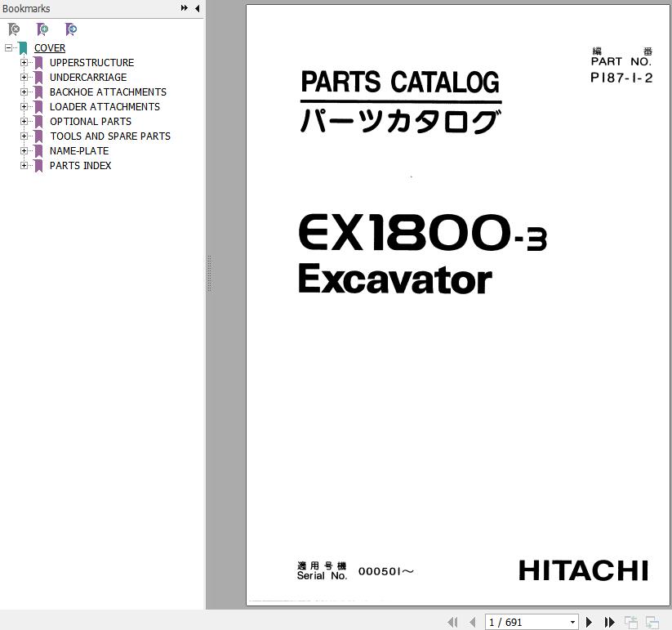Screen dimensions: 672x630
Task: Expand the UPPERSTRUCTURE bookmark node
Action: (24, 63)
